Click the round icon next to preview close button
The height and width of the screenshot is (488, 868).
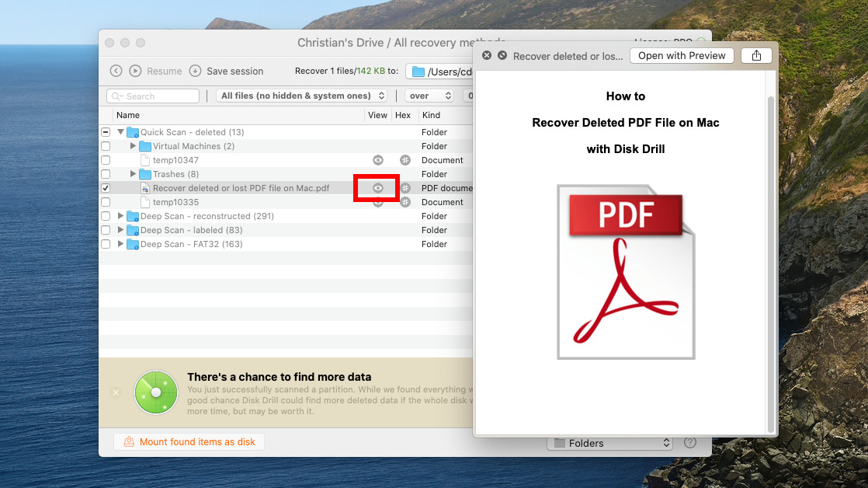(x=502, y=55)
